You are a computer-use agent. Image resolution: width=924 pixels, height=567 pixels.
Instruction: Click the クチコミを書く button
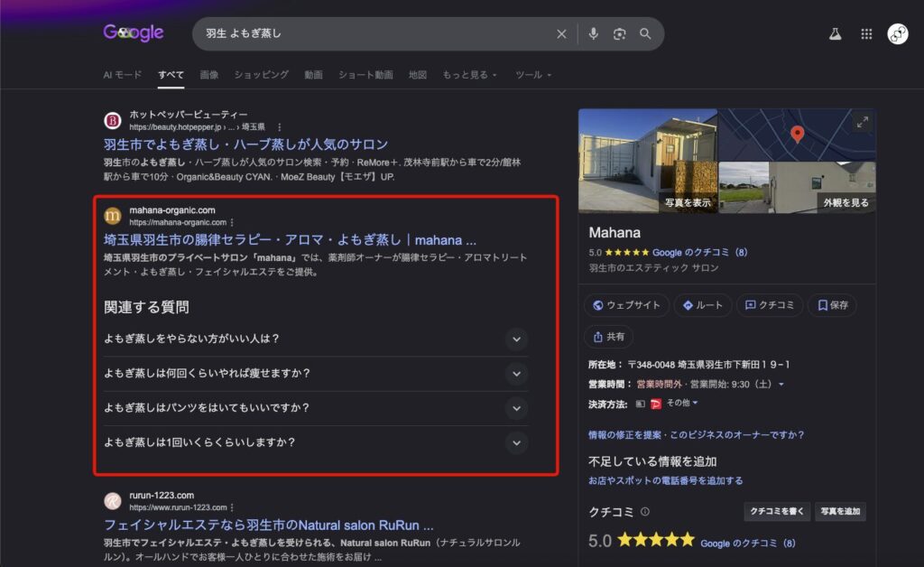point(777,512)
